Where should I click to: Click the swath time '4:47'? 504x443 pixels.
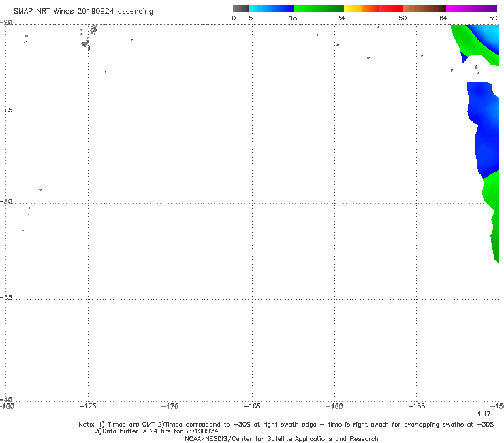484,414
